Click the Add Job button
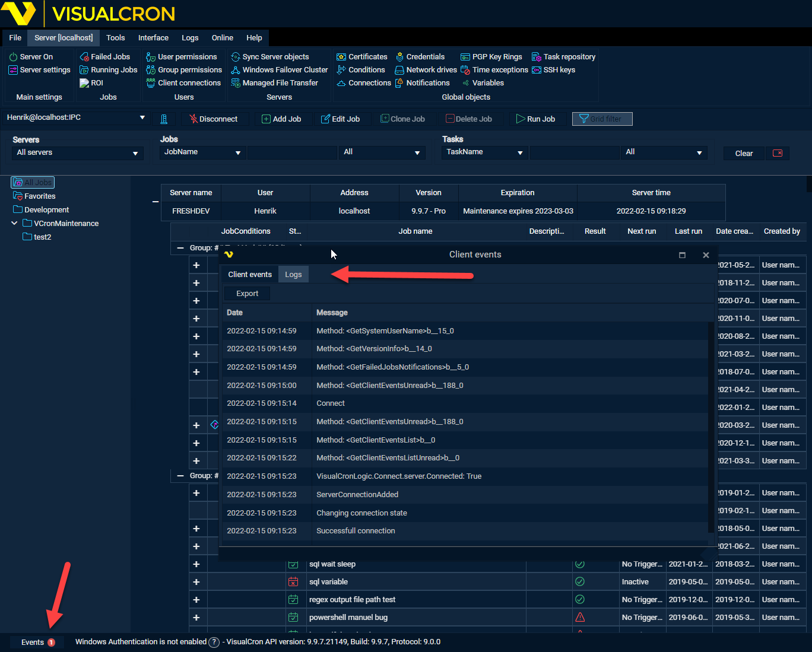812x652 pixels. click(x=281, y=119)
